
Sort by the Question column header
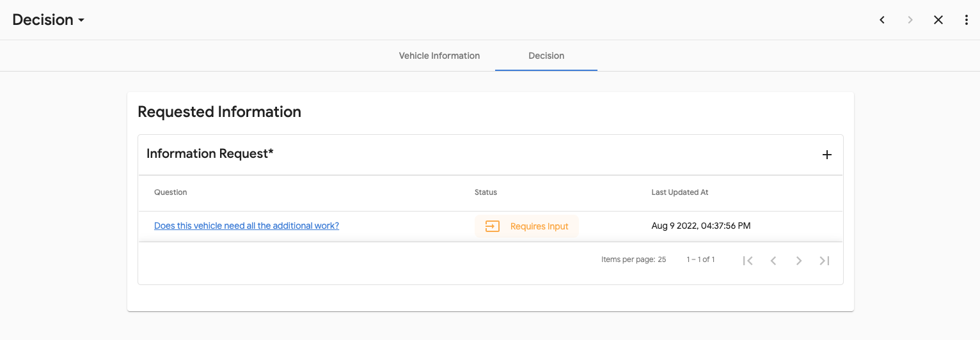171,192
